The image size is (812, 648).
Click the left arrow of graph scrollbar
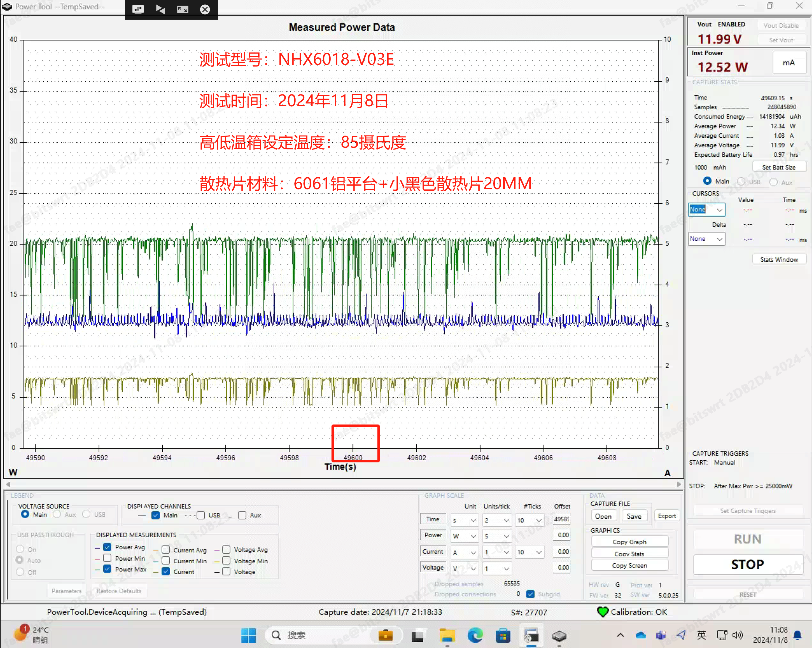(x=8, y=484)
